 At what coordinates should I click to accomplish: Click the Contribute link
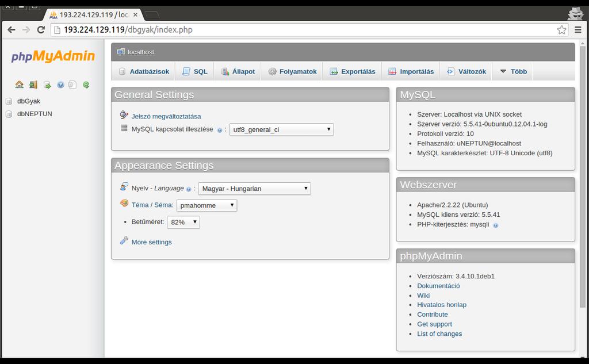[433, 315]
